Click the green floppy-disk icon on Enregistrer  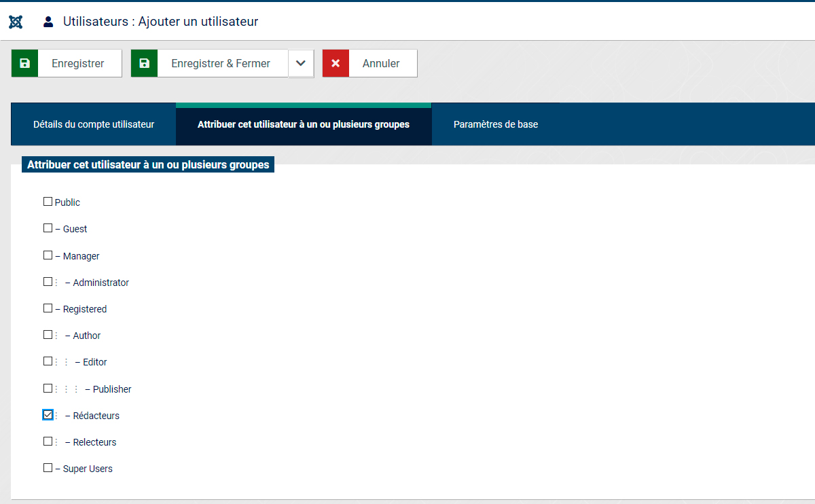tap(24, 63)
